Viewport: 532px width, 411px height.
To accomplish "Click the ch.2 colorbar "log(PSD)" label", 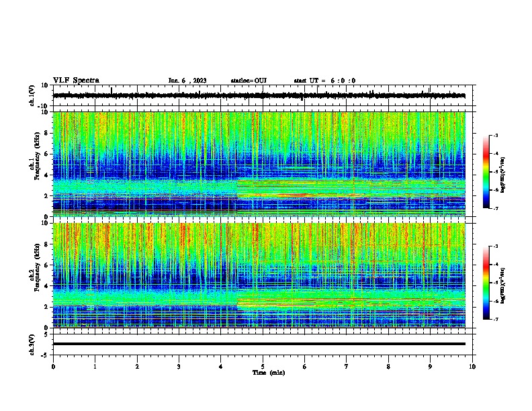I will 503,285.
